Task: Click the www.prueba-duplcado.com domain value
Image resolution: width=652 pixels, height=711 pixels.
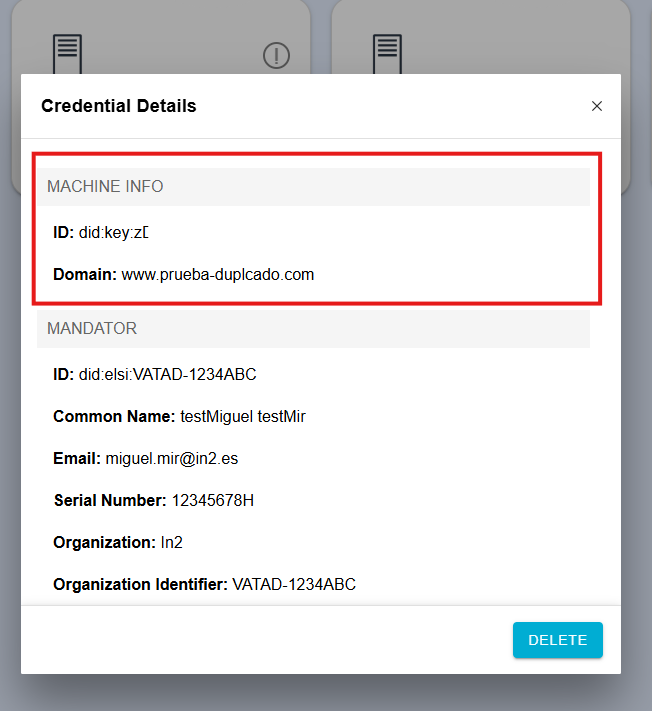Action: tap(218, 274)
